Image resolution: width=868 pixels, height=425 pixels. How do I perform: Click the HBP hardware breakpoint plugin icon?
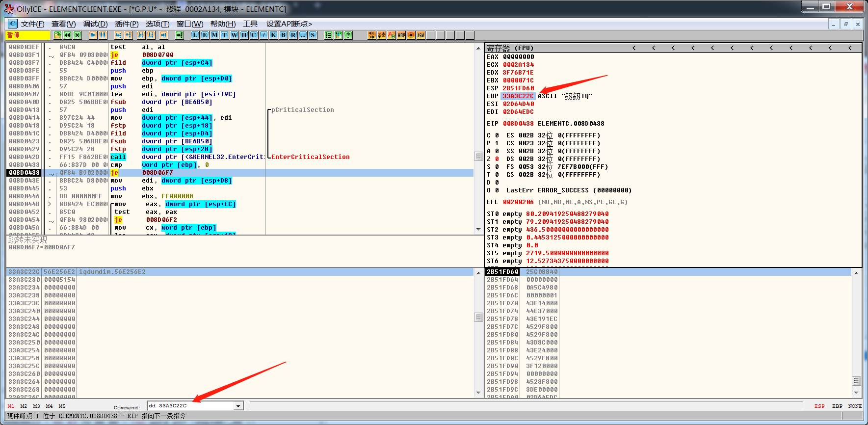(x=401, y=35)
